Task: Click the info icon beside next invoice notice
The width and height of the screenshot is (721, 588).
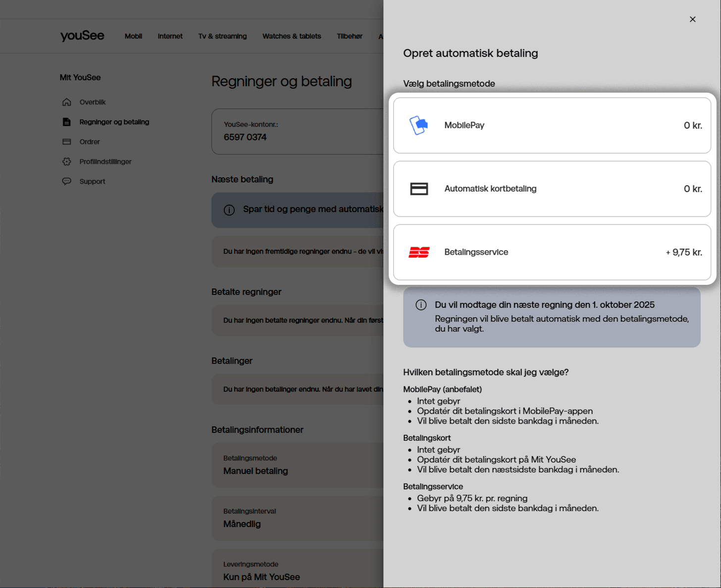Action: click(421, 305)
